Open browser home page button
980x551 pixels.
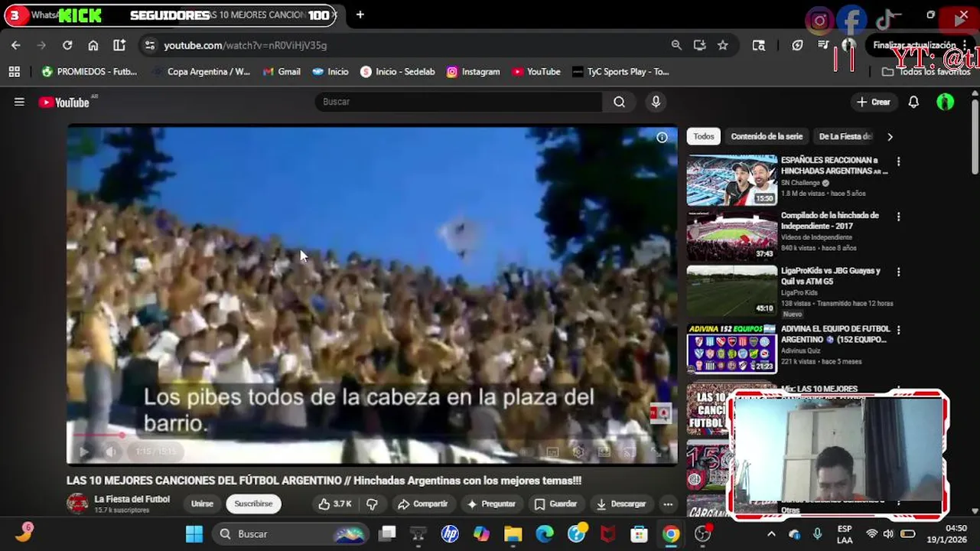pos(93,45)
